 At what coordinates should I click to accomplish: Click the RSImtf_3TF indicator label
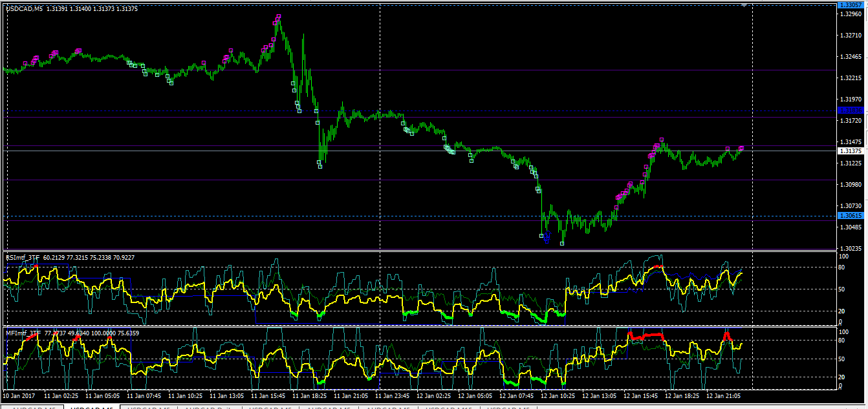(x=23, y=257)
